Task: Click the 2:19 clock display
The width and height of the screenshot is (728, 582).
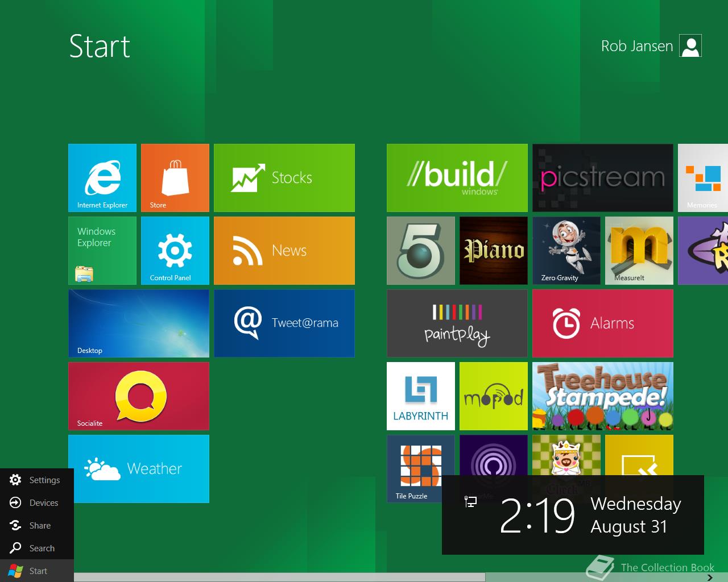Action: tap(537, 516)
